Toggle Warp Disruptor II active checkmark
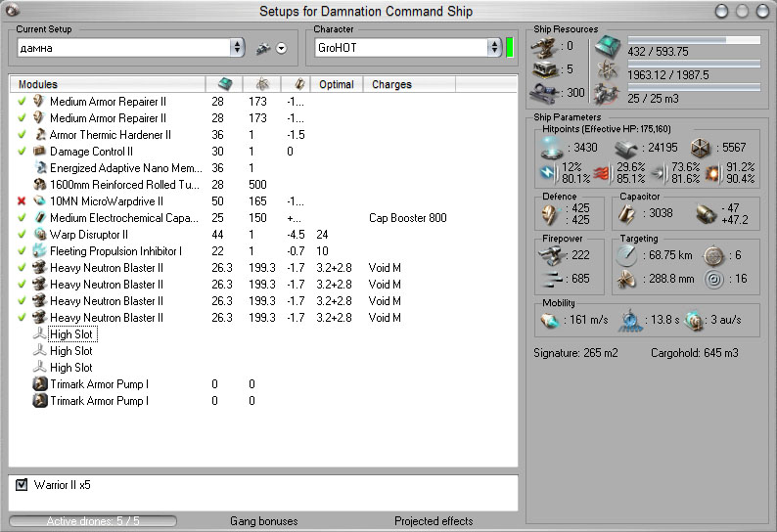777x532 pixels. click(x=22, y=235)
